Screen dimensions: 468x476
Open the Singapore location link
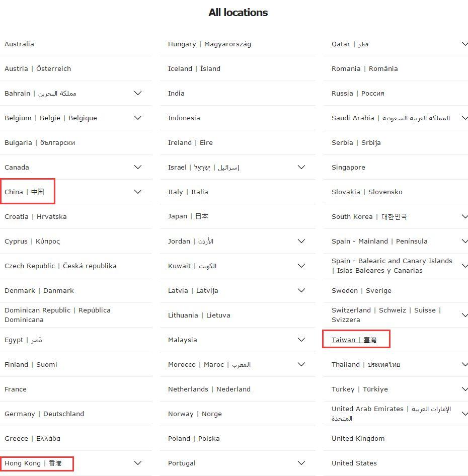point(348,167)
